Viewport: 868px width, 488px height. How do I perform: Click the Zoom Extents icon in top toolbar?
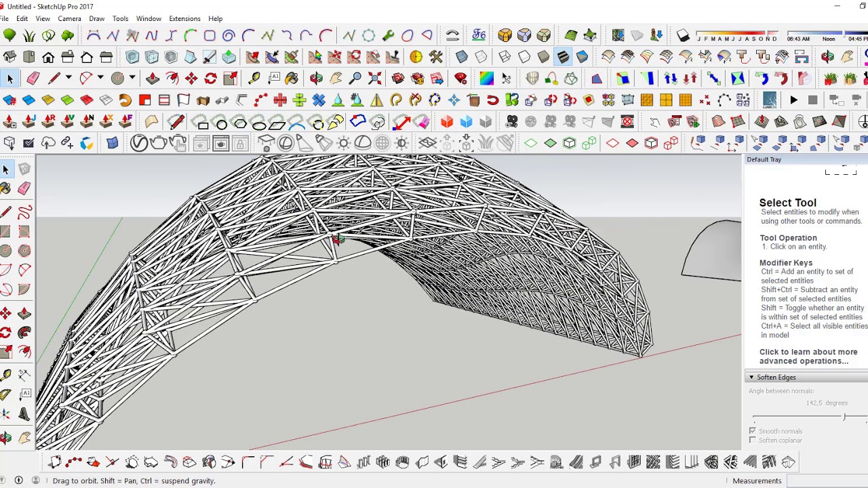pyautogui.click(x=374, y=79)
